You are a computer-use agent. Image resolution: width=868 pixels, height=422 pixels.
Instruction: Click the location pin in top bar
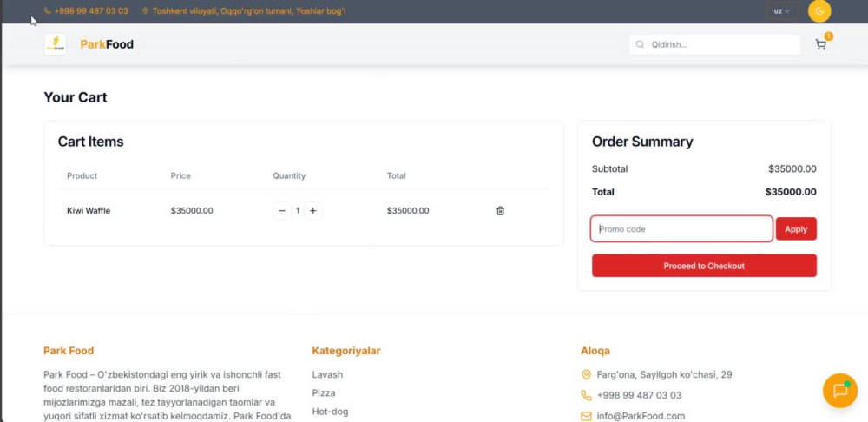click(145, 11)
